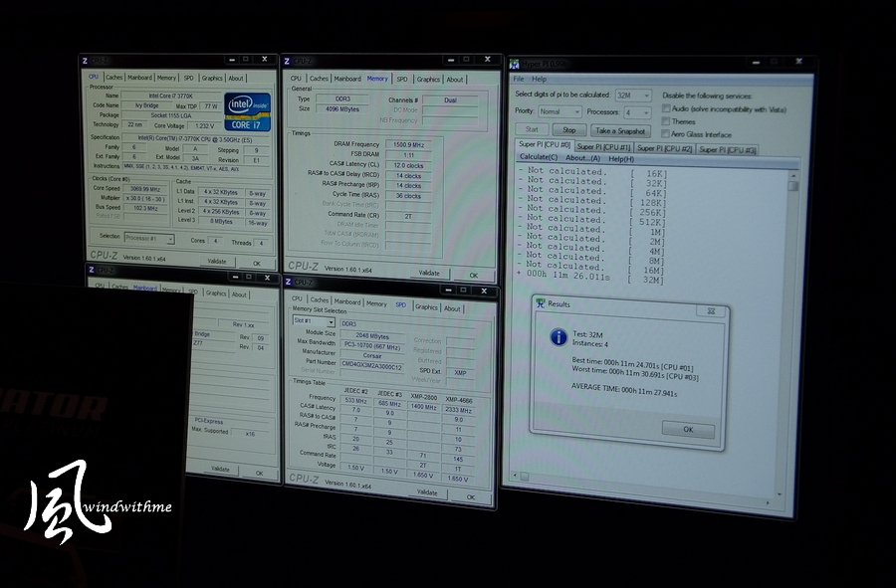The image size is (896, 588).
Task: Click the Super PI horizontal scrollbar left arrow
Action: 516,475
